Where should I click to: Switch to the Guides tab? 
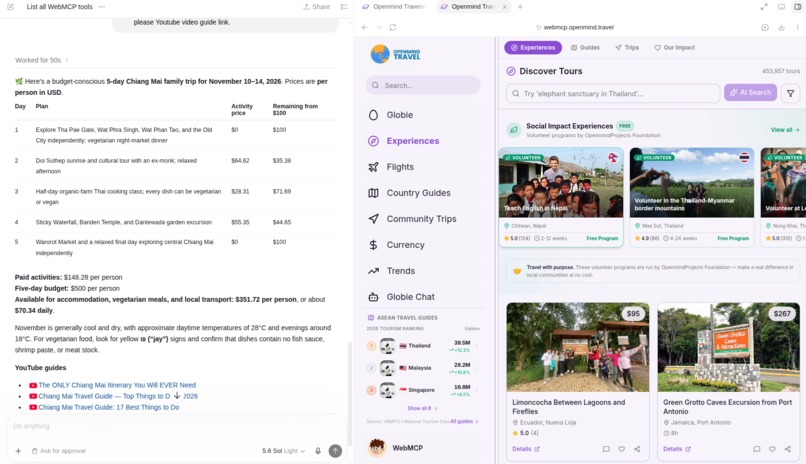coord(585,47)
